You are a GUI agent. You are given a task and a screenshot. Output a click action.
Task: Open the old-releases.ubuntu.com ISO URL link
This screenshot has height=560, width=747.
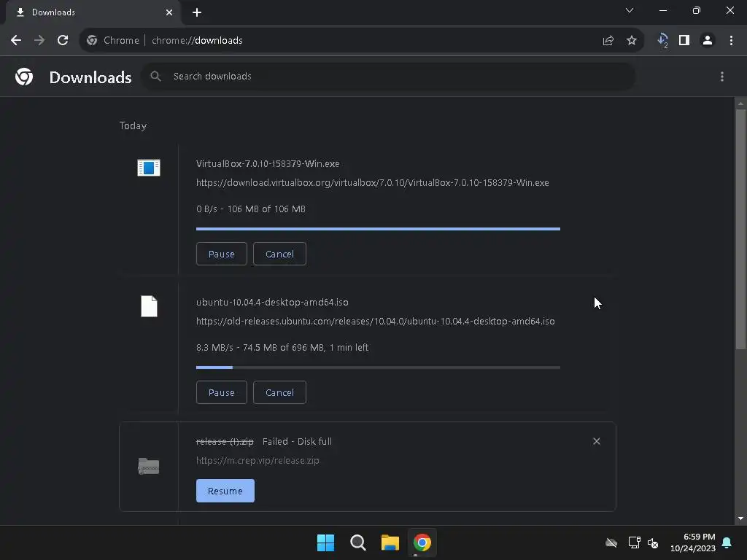[x=376, y=322]
